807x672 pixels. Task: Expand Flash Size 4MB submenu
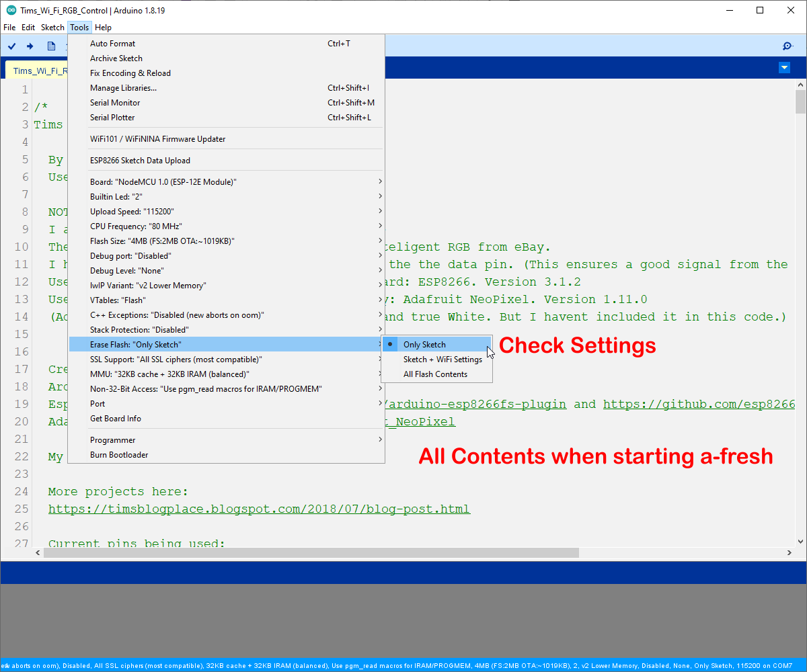(x=227, y=241)
